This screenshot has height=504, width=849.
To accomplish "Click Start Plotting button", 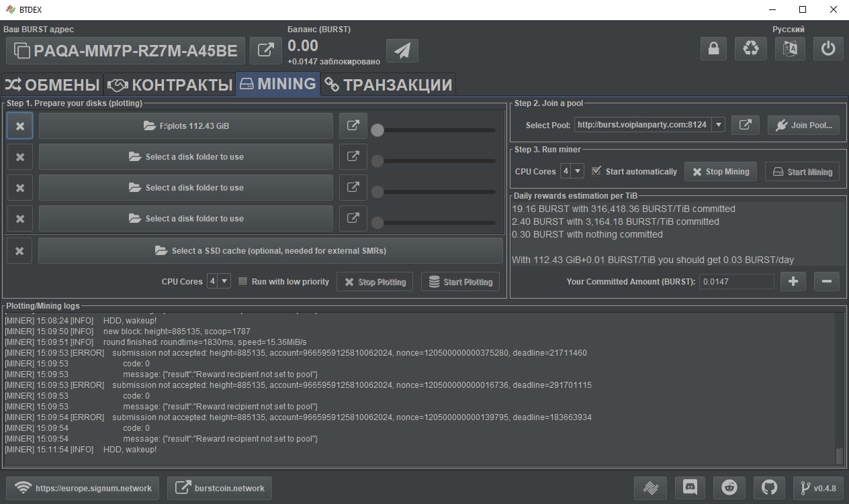I will click(461, 282).
